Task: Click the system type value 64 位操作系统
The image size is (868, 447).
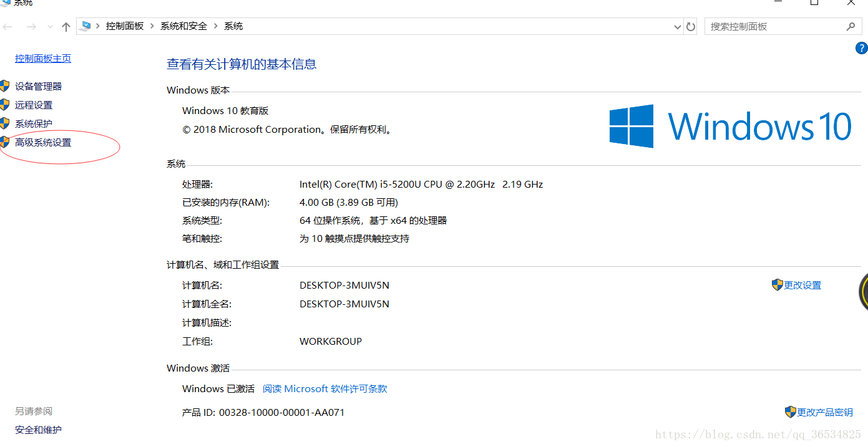Action: (x=373, y=221)
